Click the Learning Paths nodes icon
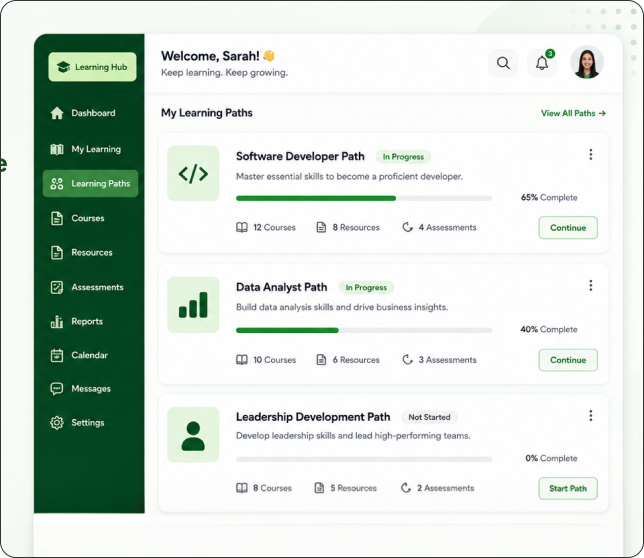 (x=57, y=184)
